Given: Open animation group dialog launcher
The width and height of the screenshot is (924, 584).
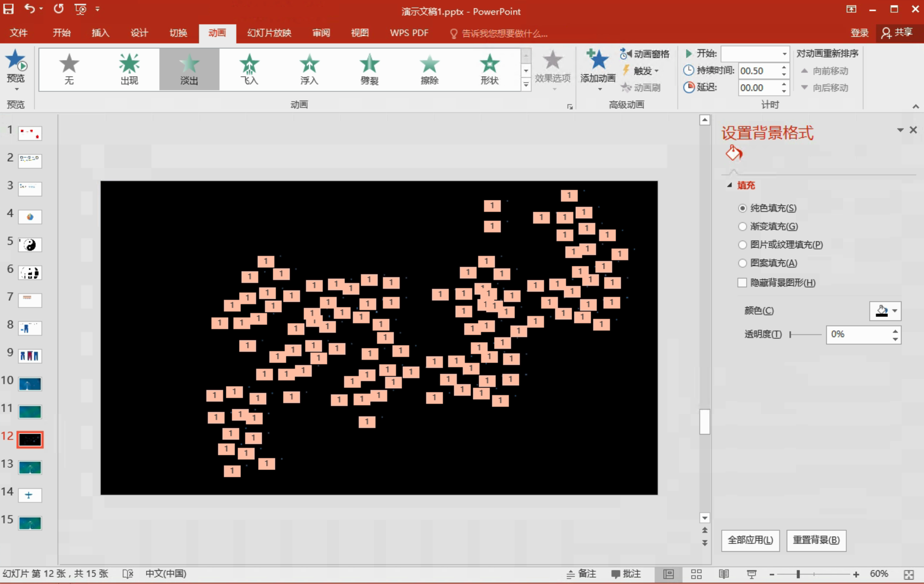Looking at the screenshot, I should tap(570, 106).
